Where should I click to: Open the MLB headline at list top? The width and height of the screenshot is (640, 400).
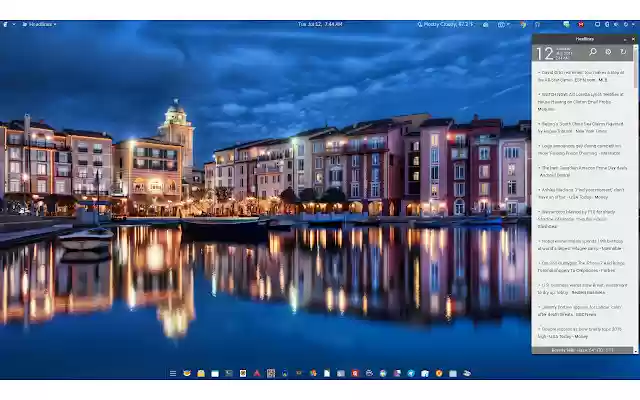point(581,76)
